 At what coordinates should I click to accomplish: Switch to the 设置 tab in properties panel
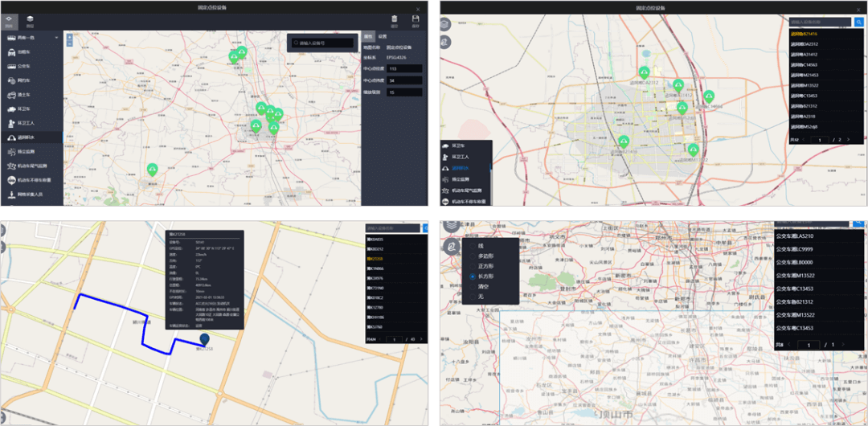click(x=382, y=36)
